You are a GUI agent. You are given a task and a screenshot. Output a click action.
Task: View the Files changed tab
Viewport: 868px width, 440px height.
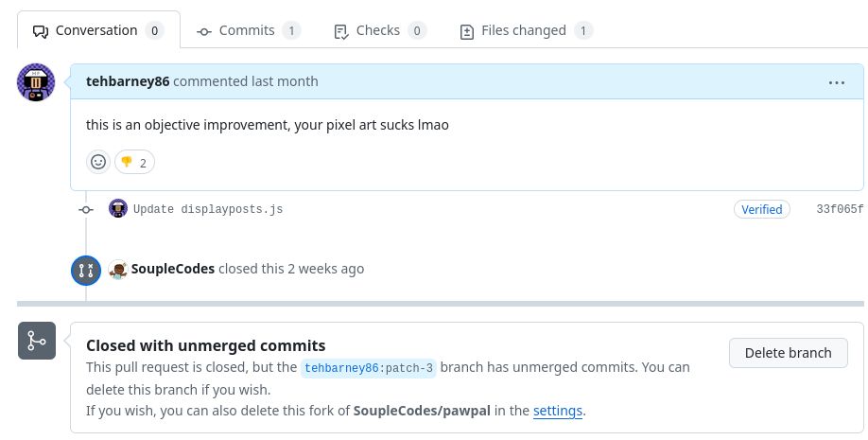(x=526, y=30)
